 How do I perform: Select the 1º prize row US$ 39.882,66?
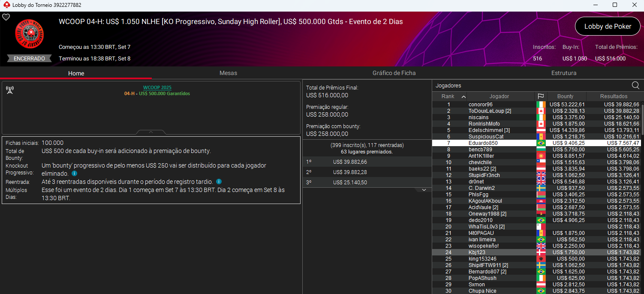(x=367, y=162)
